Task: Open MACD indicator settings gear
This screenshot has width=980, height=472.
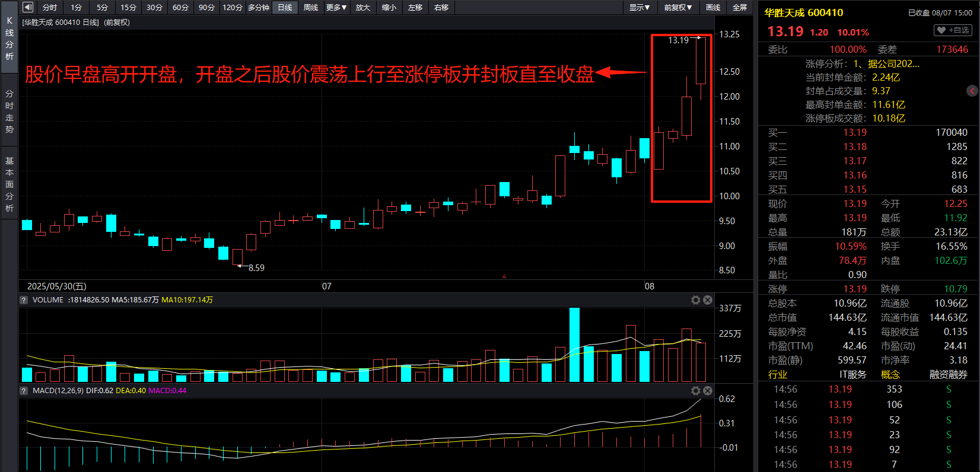Action: (696, 391)
